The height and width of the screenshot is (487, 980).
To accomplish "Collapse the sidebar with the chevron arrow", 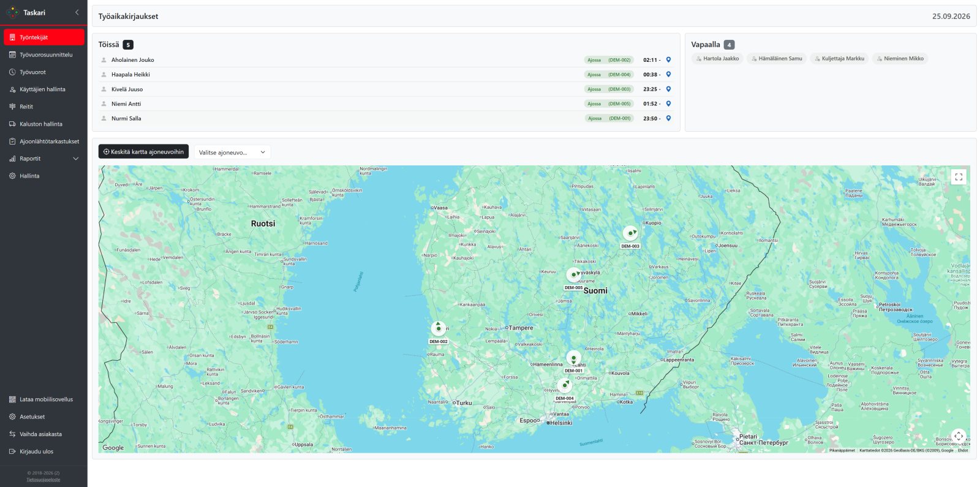I will pos(77,12).
